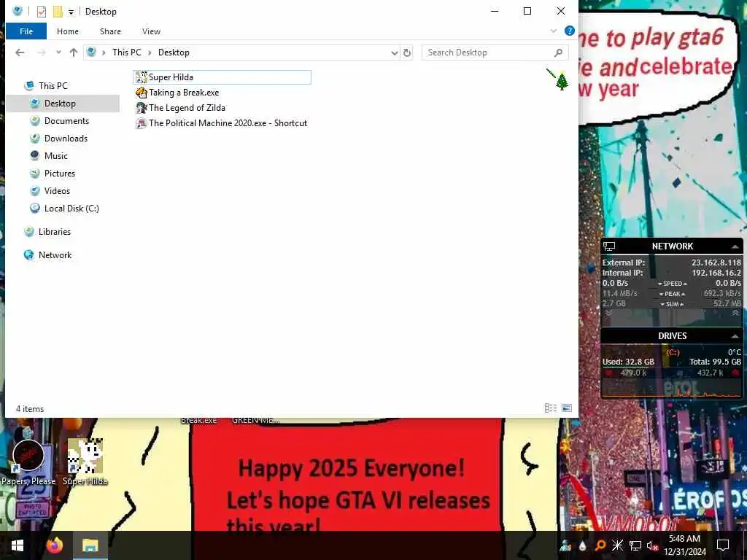
Task: Click the Taking a Break.exe file icon
Action: coord(141,93)
